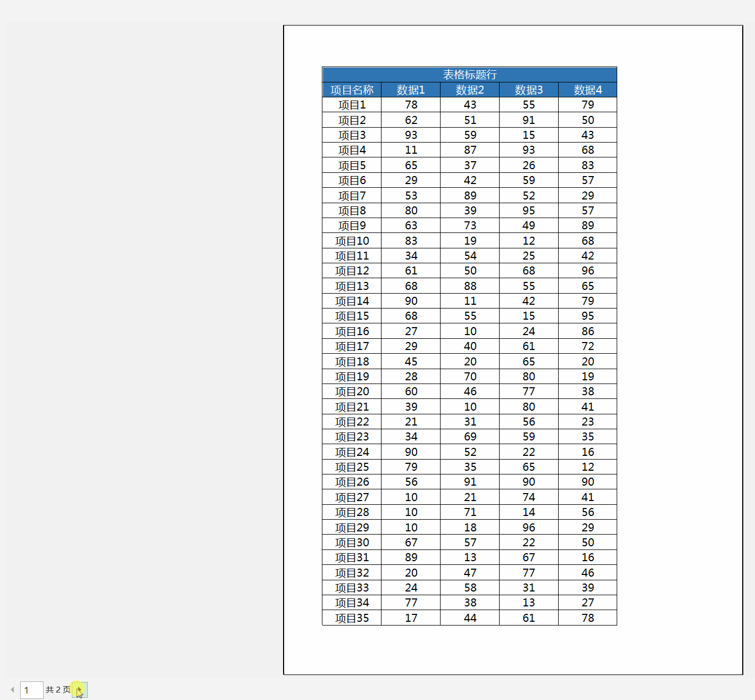Click the row label 项目11
Screen dimensions: 755x700
[x=352, y=256]
